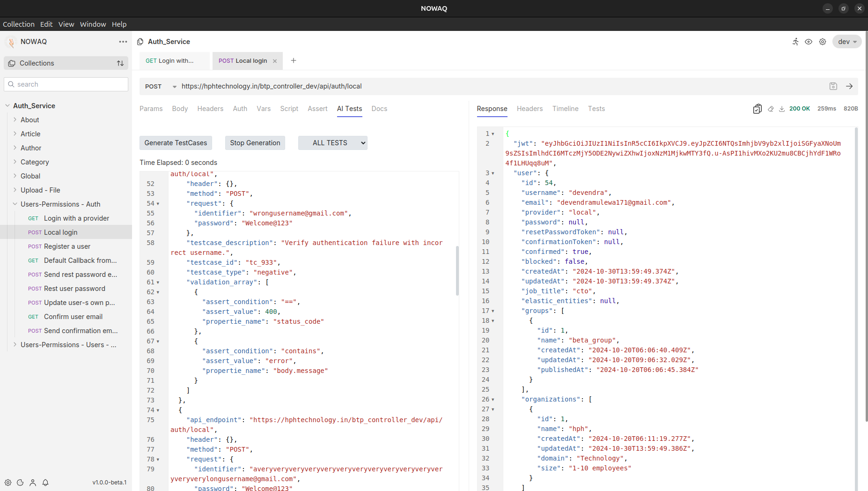The height and width of the screenshot is (491, 868).
Task: Click the collections sort arrows icon
Action: (120, 63)
